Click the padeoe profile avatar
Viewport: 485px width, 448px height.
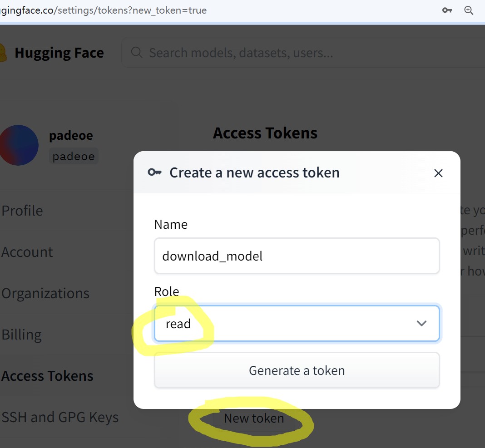pyautogui.click(x=19, y=145)
